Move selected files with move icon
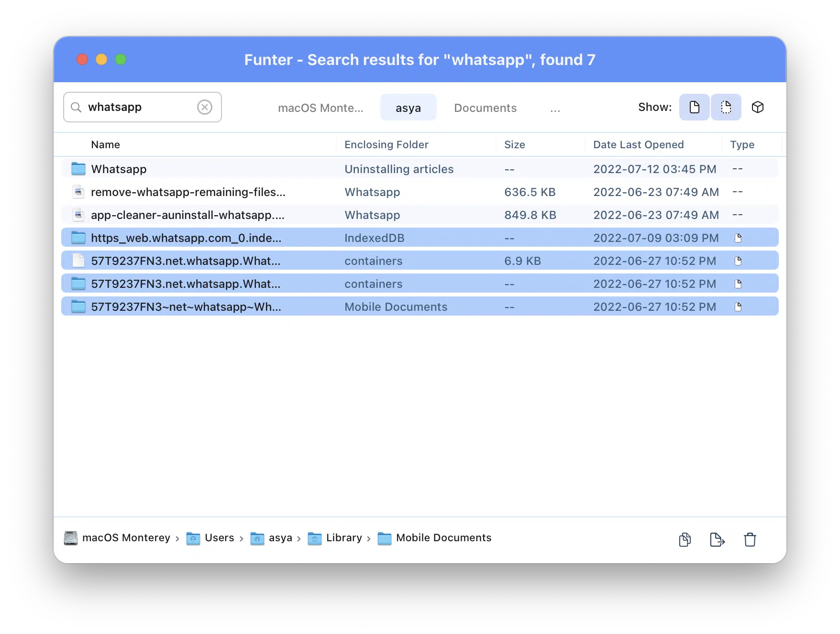840x634 pixels. click(x=717, y=539)
